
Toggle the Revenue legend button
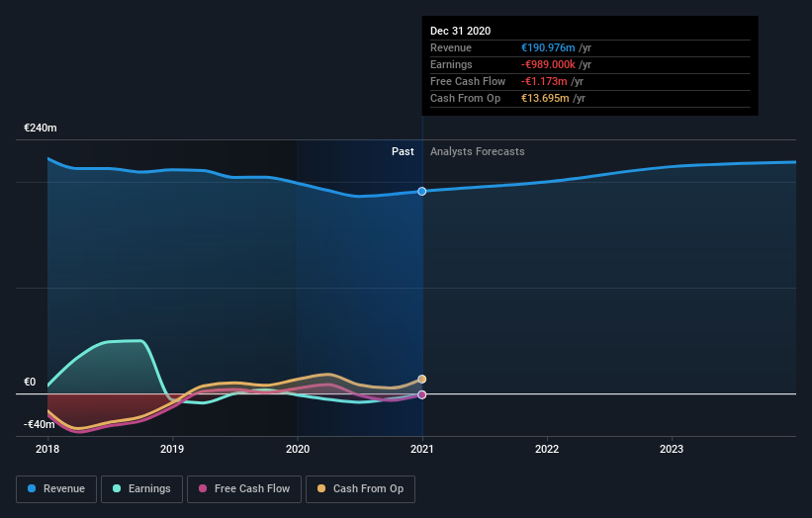56,489
